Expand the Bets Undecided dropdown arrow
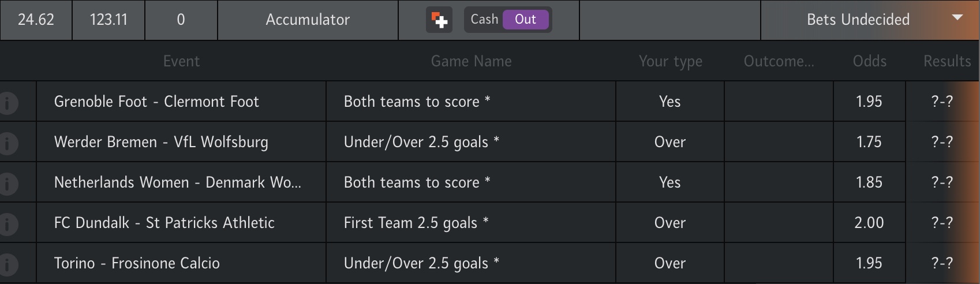 (x=957, y=18)
